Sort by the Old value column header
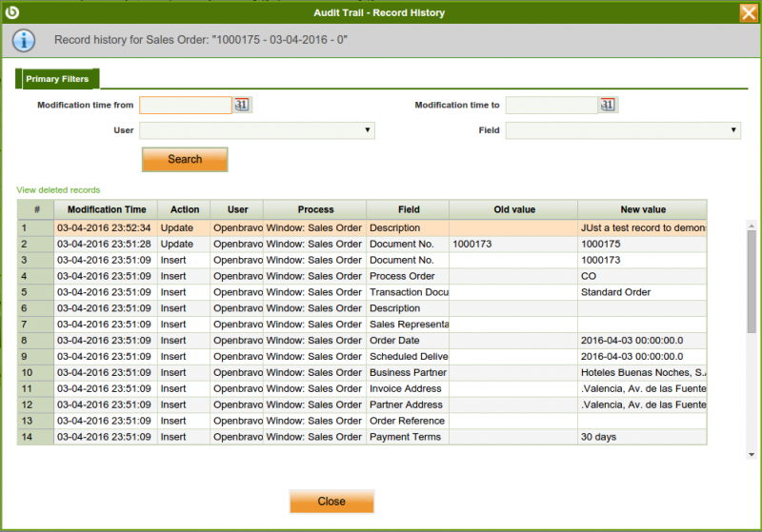762x532 pixels. (513, 209)
